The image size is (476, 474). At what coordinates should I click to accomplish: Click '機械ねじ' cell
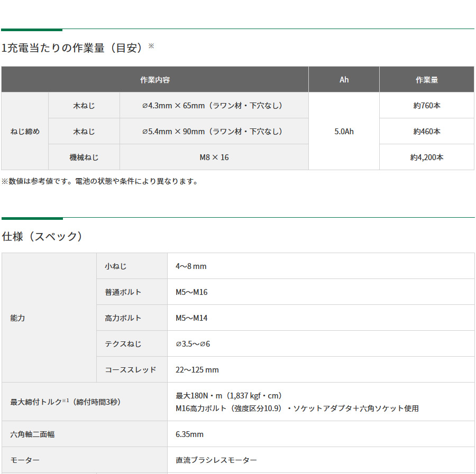point(84,157)
